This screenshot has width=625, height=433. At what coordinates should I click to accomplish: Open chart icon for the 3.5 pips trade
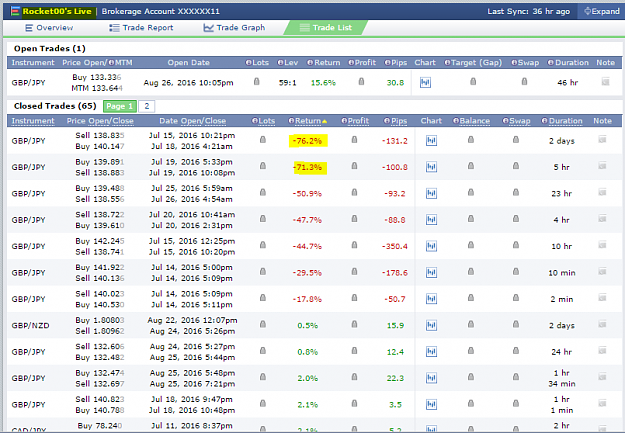tap(431, 404)
